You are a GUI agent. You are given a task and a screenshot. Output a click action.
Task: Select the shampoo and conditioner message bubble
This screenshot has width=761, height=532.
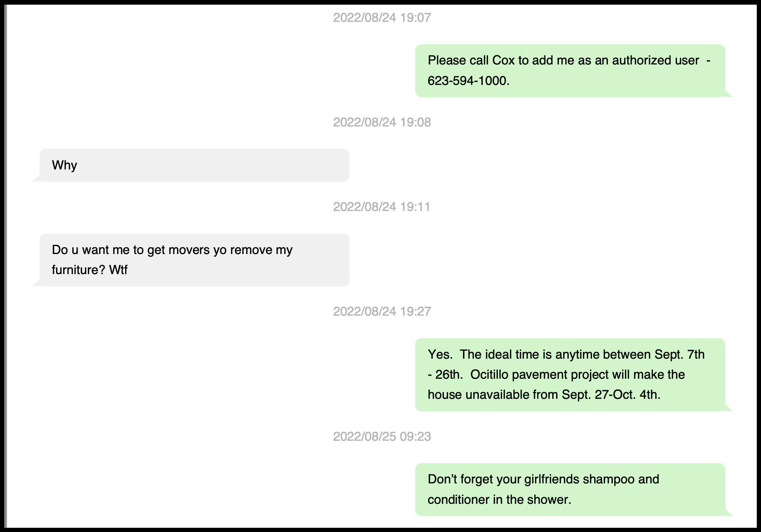tap(570, 489)
